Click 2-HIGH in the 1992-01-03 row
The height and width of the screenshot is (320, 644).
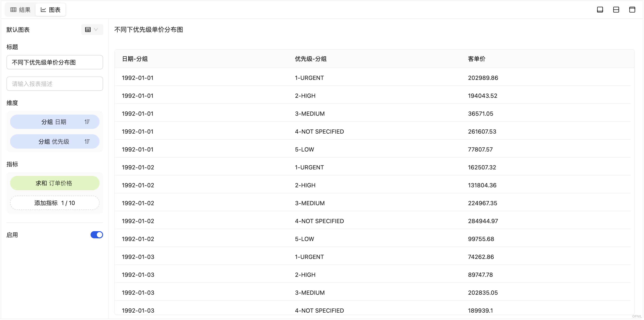click(305, 275)
